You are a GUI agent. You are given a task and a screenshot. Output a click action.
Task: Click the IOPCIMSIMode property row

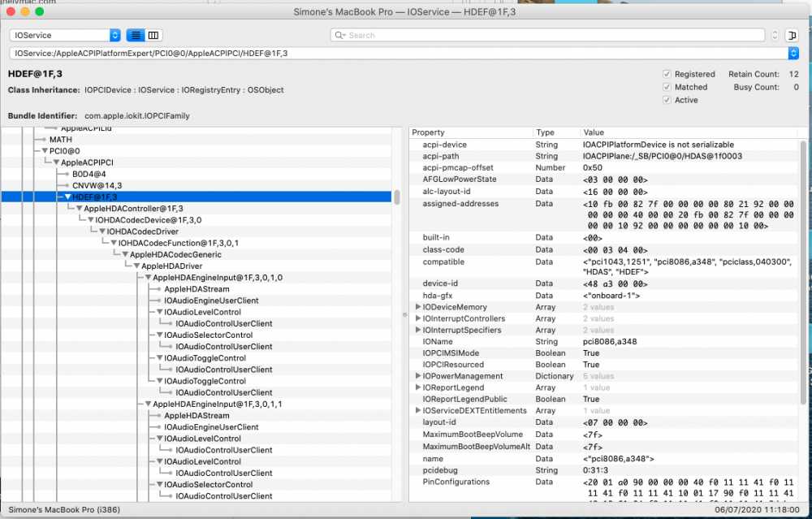tap(604, 352)
